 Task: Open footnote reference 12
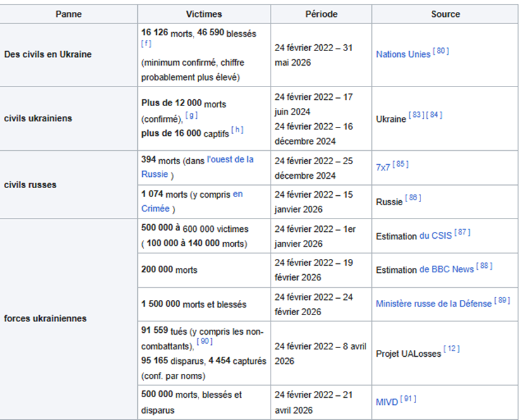(x=451, y=348)
